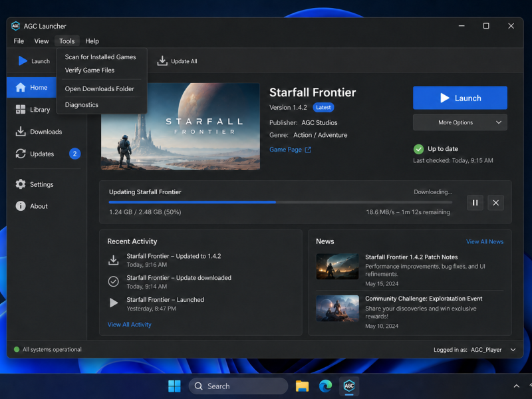Open File Explorer from the taskbar
This screenshot has width=532, height=399.
[302, 386]
